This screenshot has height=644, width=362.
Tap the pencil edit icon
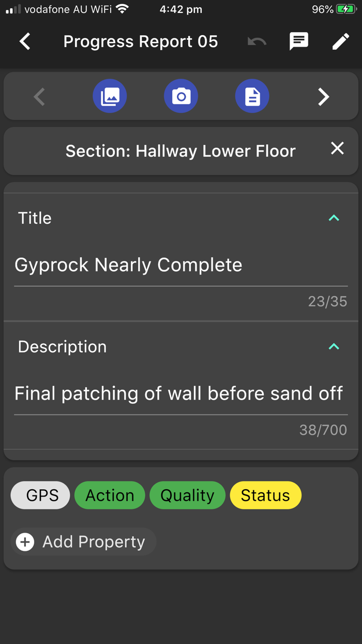tap(340, 41)
